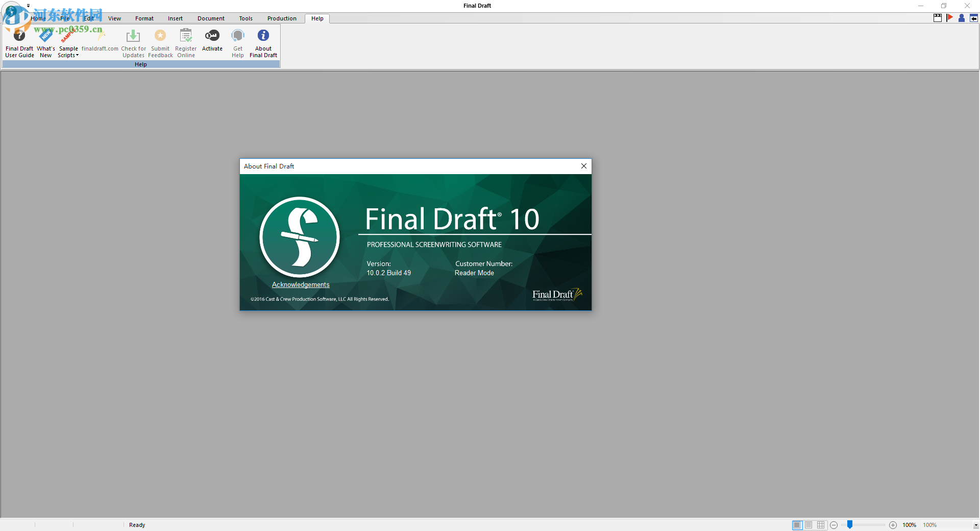Open the Home ribbon tab
This screenshot has height=531, width=980.
click(38, 18)
